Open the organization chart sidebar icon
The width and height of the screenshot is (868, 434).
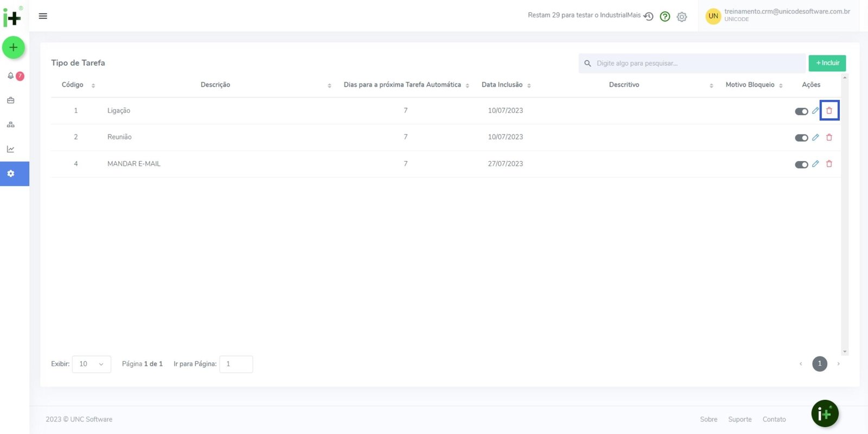pos(10,125)
